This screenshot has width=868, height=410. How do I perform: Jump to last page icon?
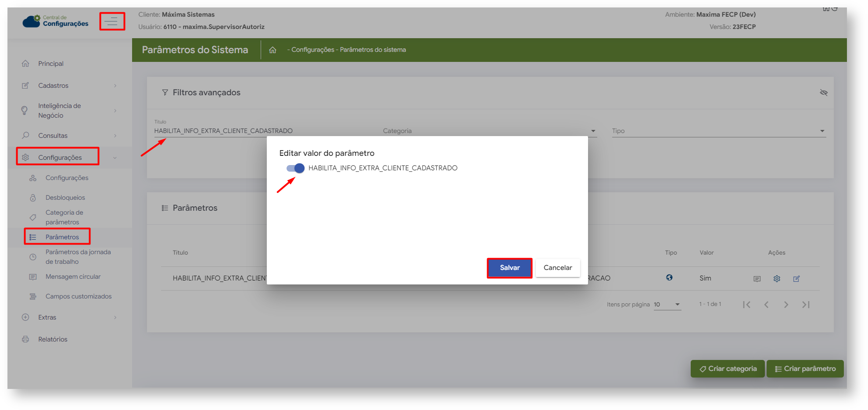(x=806, y=305)
